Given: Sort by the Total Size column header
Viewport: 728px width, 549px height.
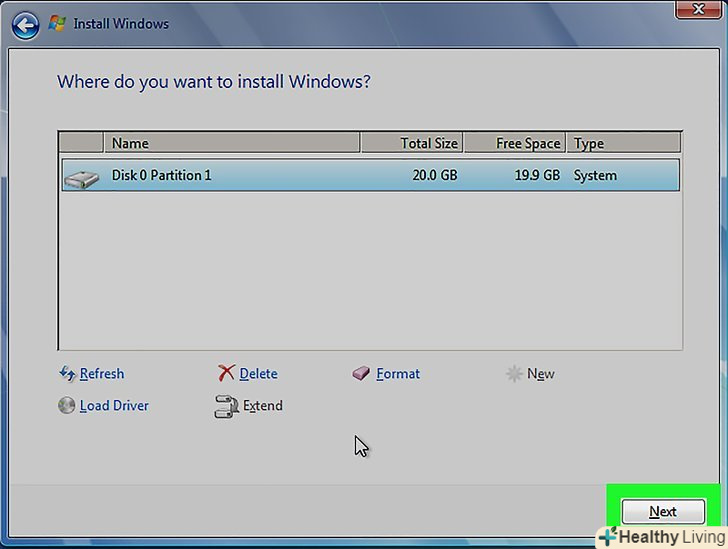Looking at the screenshot, I should [411, 143].
